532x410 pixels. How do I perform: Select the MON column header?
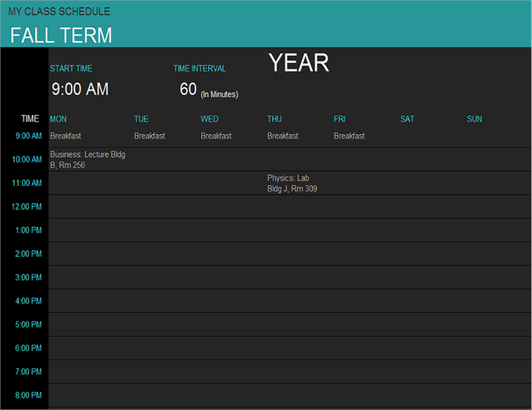click(58, 119)
